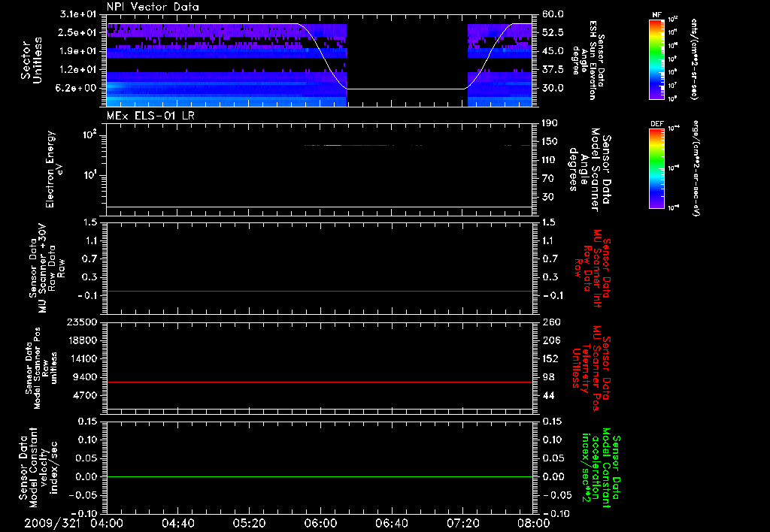
Task: Click the DEF color bar legend
Action: [x=657, y=168]
